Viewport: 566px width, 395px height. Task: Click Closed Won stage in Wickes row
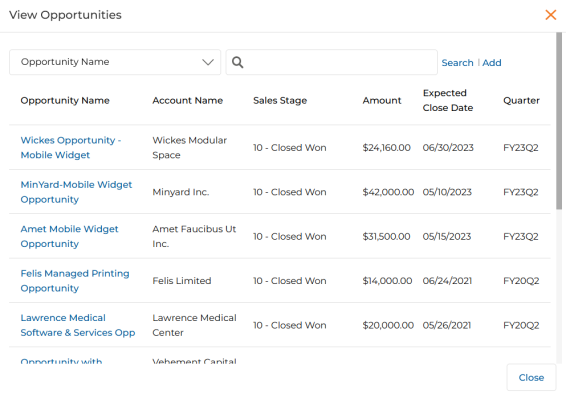point(289,148)
